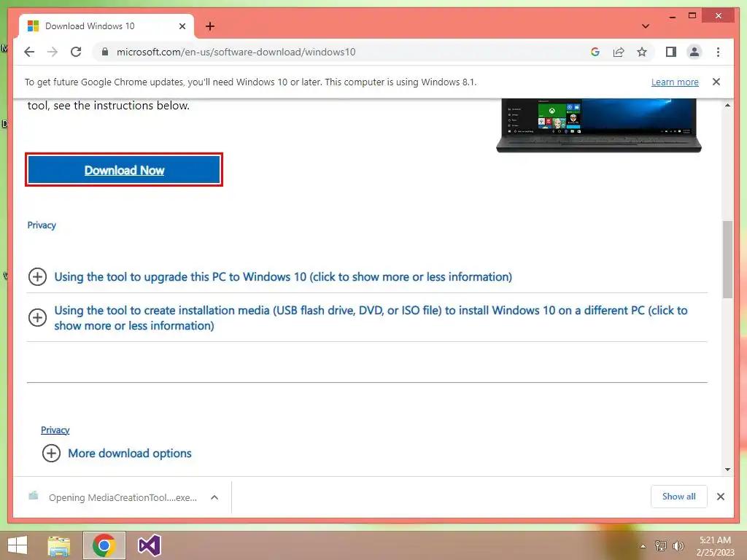The width and height of the screenshot is (747, 560).
Task: Click the Download Now button
Action: [x=124, y=170]
